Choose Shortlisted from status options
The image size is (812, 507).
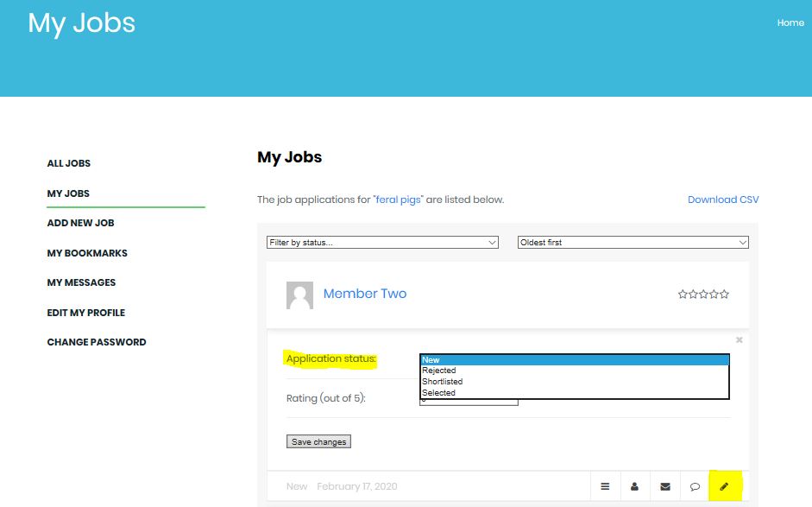(x=443, y=382)
